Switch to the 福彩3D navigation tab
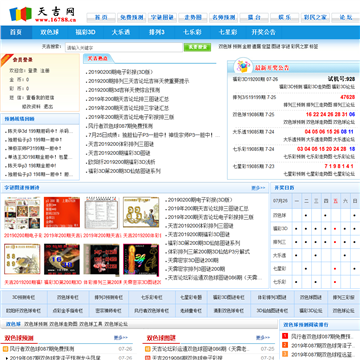The image size is (360, 360). point(85,32)
